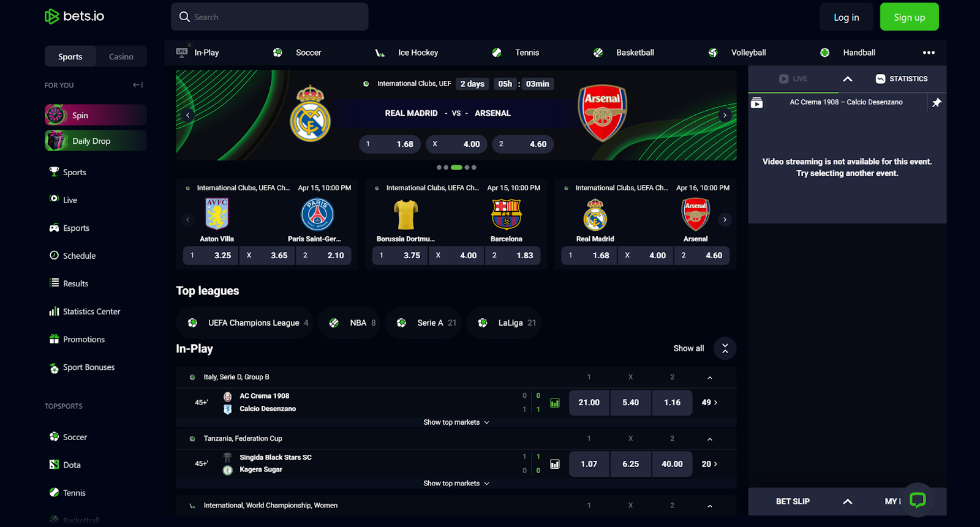Expand Show top markets under Calcio Desenzano

pyautogui.click(x=456, y=422)
